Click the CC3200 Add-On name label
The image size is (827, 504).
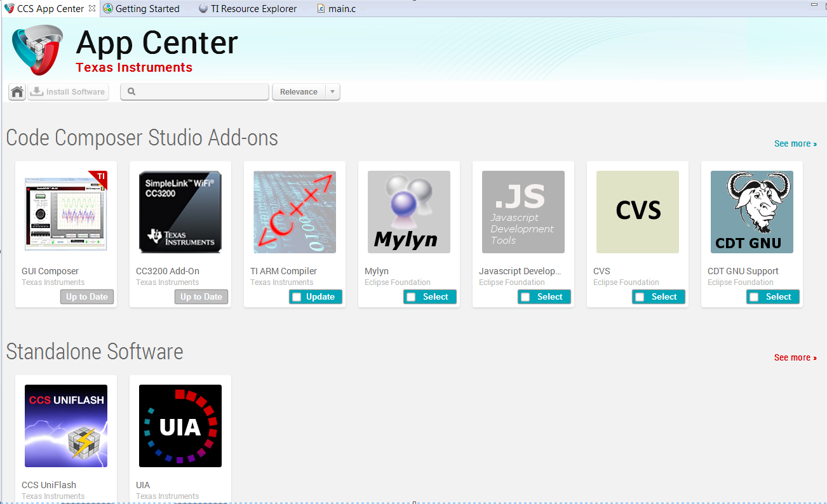(x=168, y=271)
